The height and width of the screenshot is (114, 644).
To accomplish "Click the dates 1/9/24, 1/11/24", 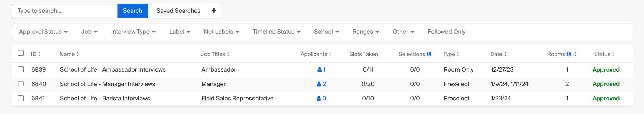I will point(509,84).
